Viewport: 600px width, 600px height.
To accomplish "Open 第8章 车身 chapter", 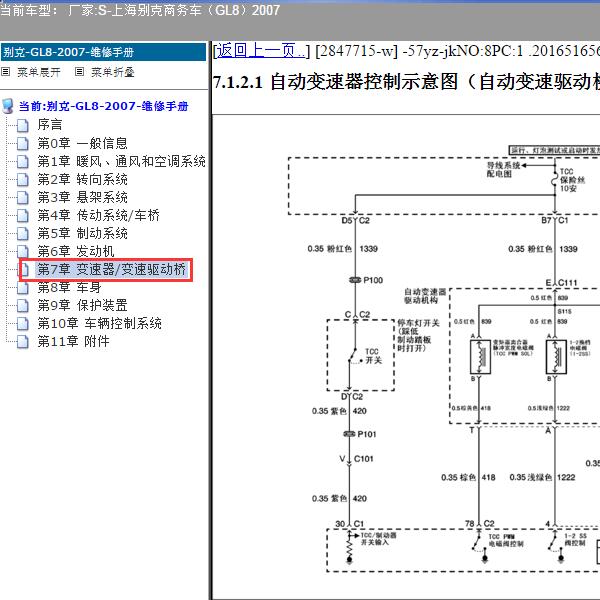I will 69,287.
